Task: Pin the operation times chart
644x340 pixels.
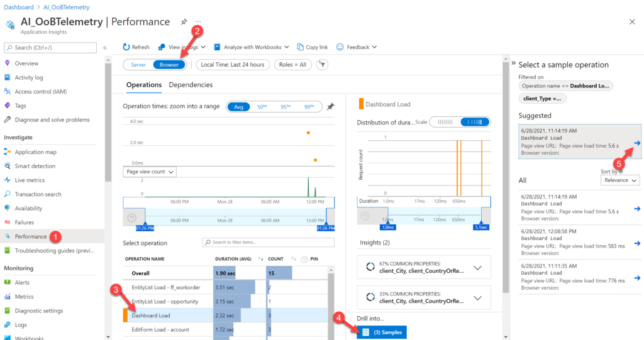Action: tap(330, 107)
